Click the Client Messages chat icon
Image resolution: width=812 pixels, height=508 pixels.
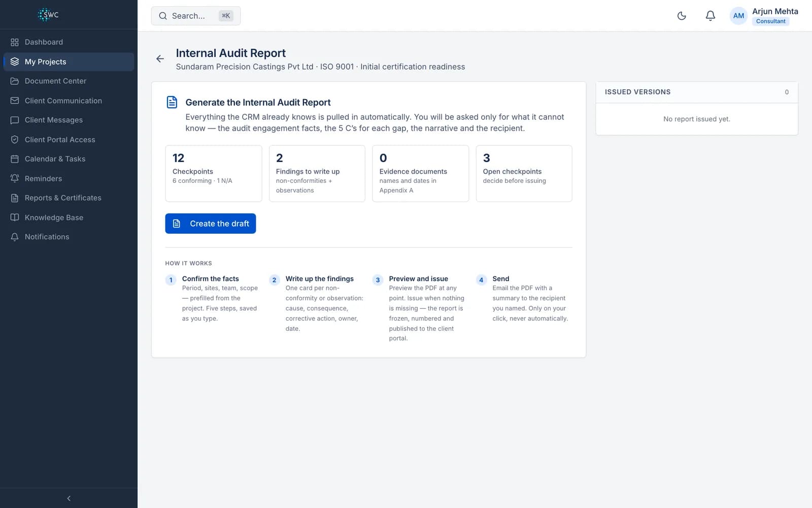pyautogui.click(x=15, y=120)
